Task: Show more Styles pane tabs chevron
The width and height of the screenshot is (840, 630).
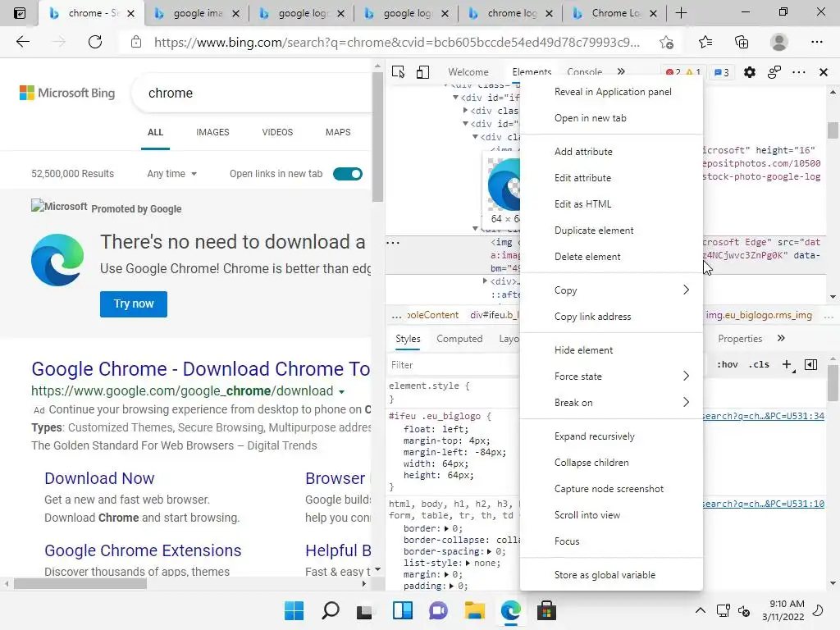Action: point(781,338)
